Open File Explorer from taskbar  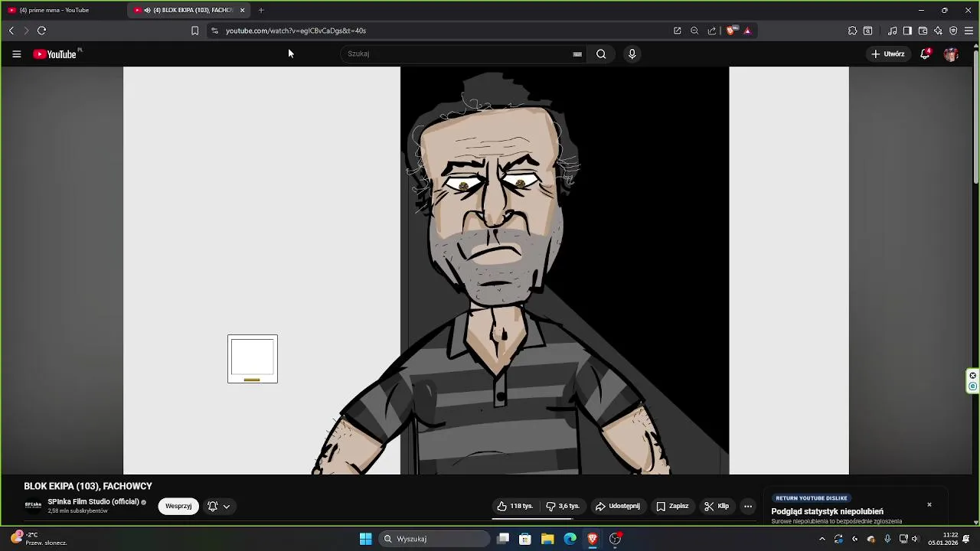pos(547,539)
